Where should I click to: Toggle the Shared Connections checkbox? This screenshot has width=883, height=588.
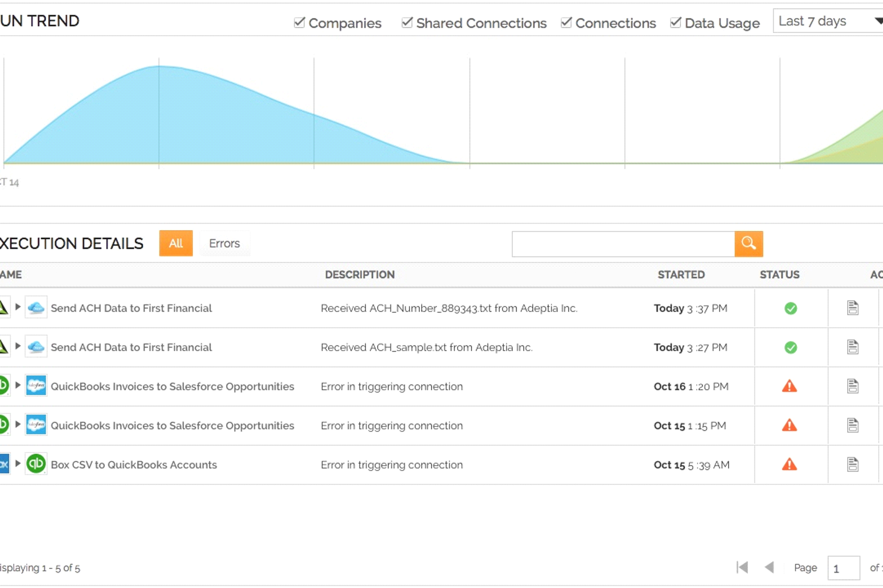(x=407, y=22)
